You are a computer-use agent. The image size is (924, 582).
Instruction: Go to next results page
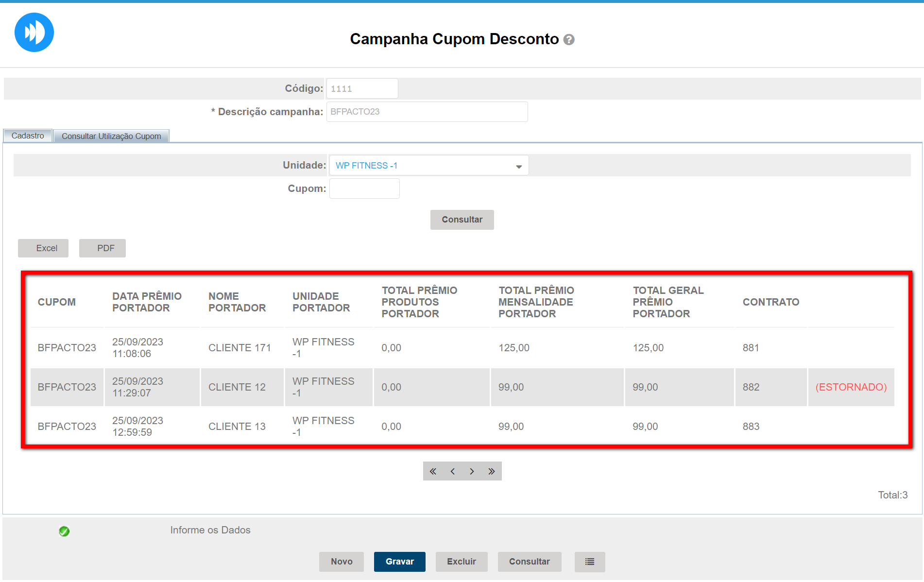472,471
